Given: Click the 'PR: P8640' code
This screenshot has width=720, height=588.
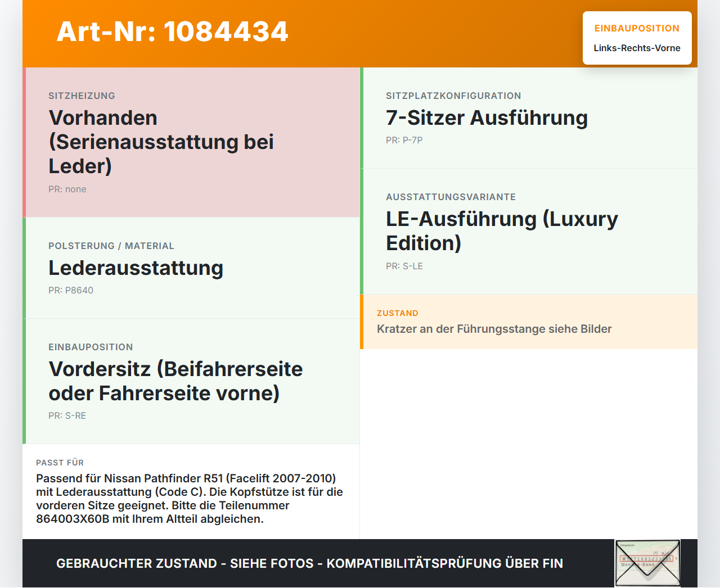Looking at the screenshot, I should pos(71,291).
